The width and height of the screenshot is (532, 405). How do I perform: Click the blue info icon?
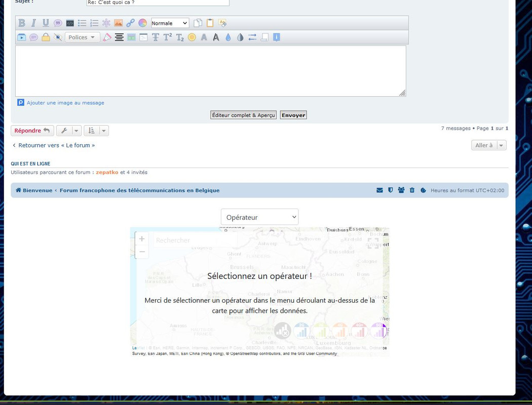pos(277,37)
